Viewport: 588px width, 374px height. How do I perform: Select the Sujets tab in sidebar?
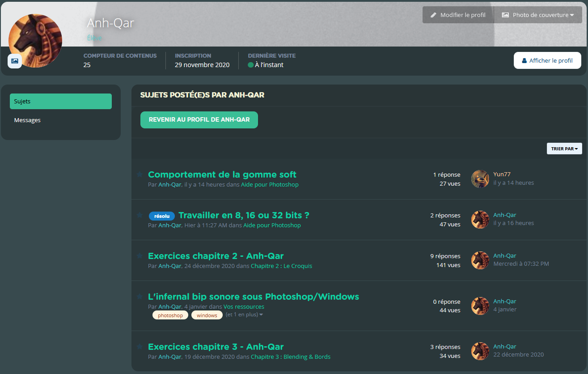[x=61, y=102]
